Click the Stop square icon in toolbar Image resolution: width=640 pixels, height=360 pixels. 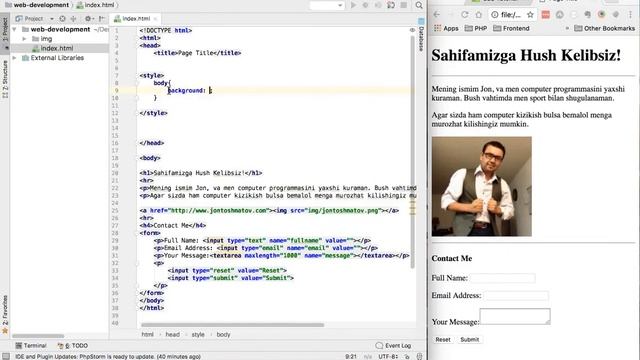point(403,5)
